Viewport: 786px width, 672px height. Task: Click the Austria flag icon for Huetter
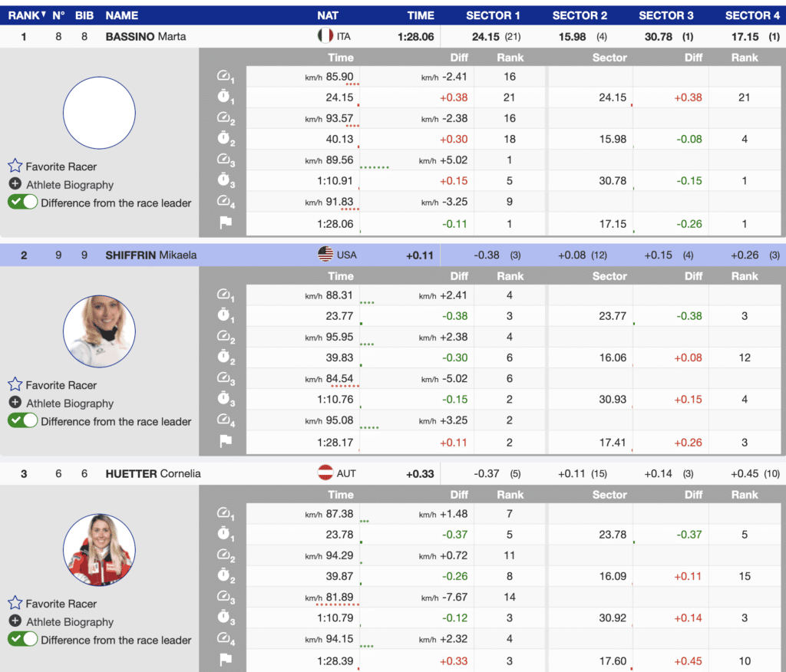[x=325, y=473]
